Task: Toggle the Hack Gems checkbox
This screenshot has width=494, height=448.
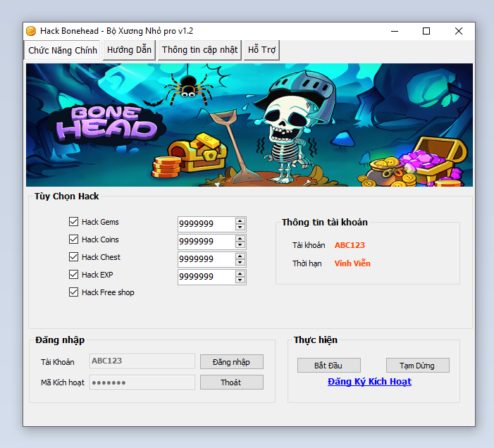Action: (73, 222)
